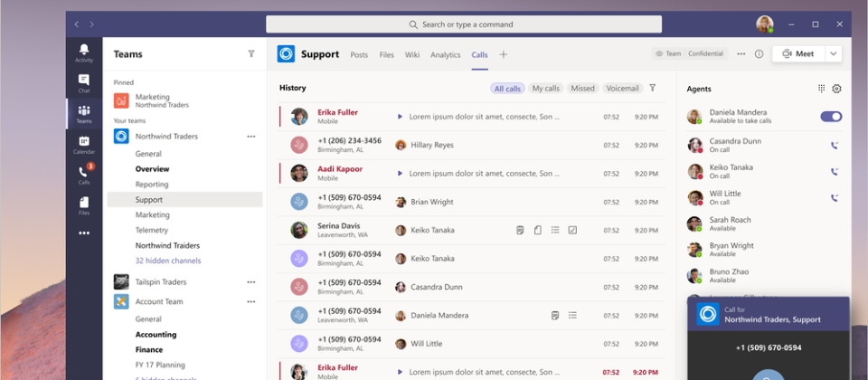Image resolution: width=868 pixels, height=380 pixels.
Task: Open the Reporting channel
Action: [x=152, y=185]
